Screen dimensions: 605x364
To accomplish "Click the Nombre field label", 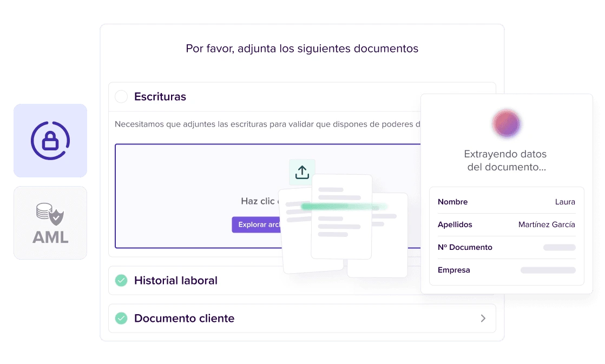I will pos(452,202).
